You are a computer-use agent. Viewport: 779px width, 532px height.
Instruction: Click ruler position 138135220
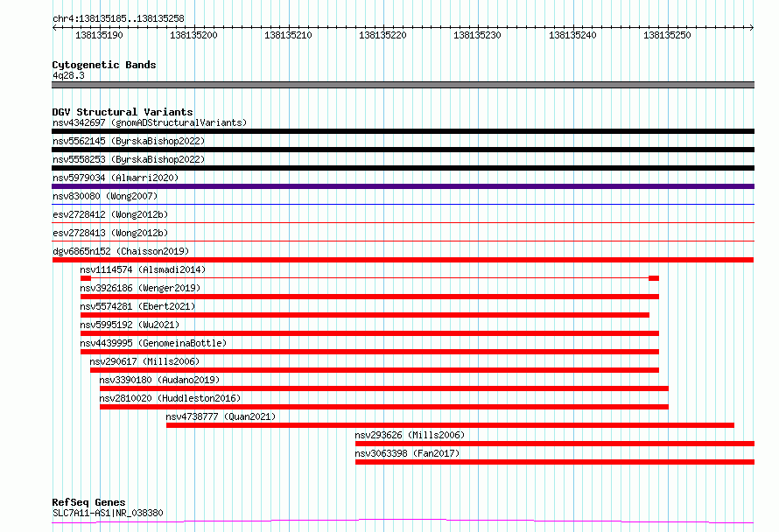tap(382, 35)
